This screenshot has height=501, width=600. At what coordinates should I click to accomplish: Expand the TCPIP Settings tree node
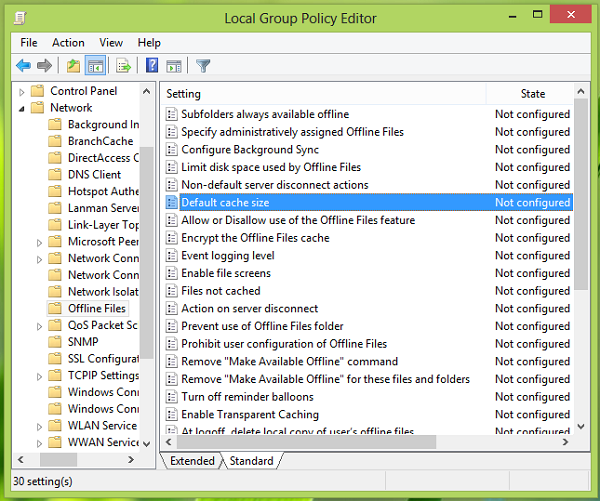(x=39, y=377)
